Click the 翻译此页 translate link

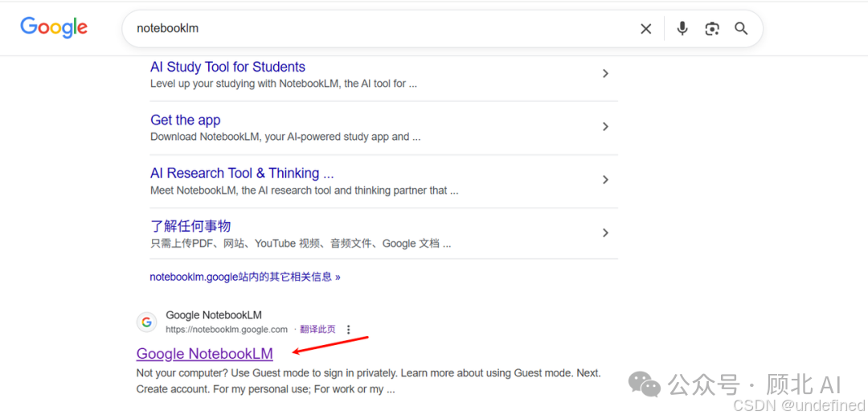[x=317, y=329]
